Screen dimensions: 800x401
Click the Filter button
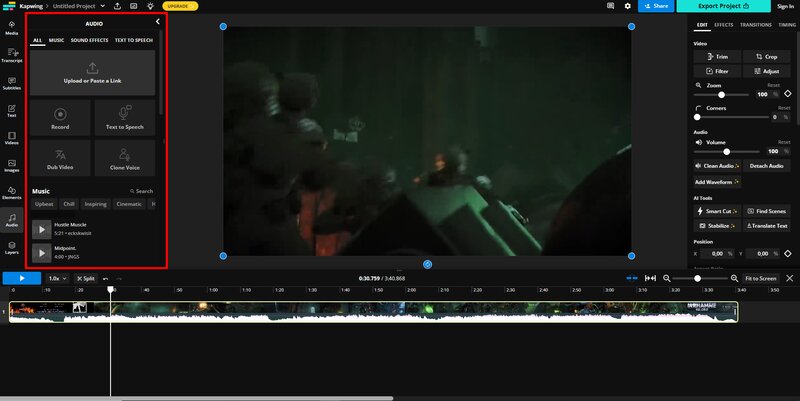tap(717, 71)
